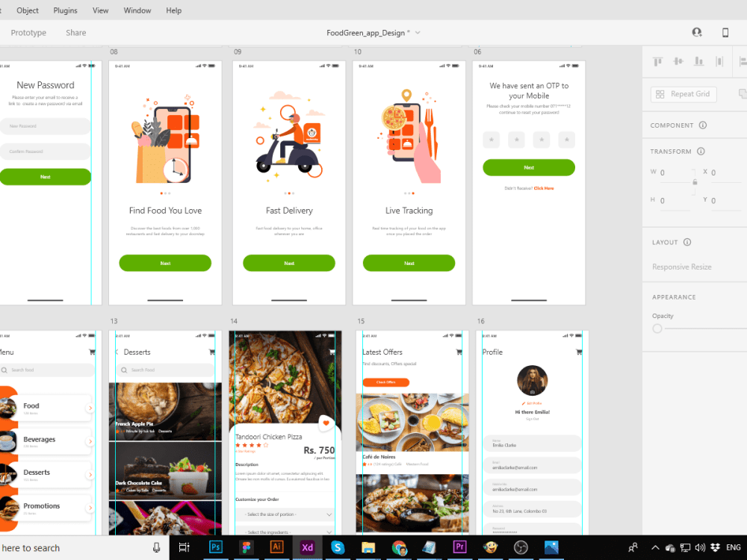Open the Plugins menu
Image resolution: width=747 pixels, height=560 pixels.
click(65, 10)
